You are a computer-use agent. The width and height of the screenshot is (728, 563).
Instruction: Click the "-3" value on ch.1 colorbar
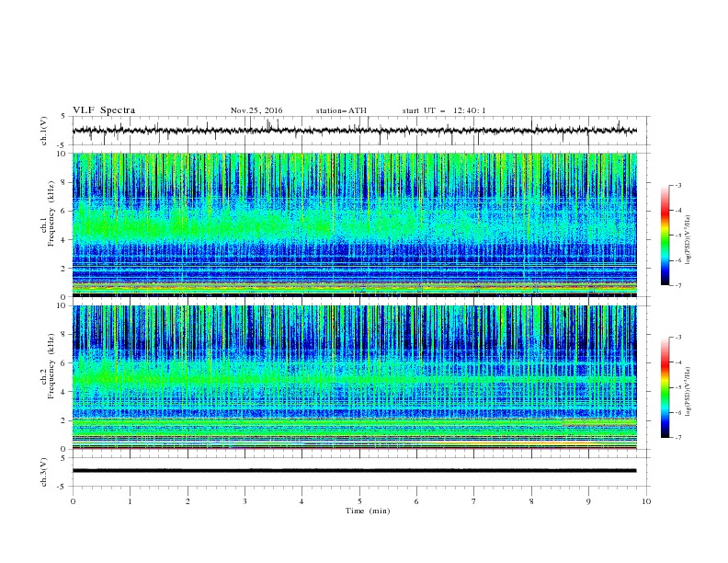pos(677,185)
